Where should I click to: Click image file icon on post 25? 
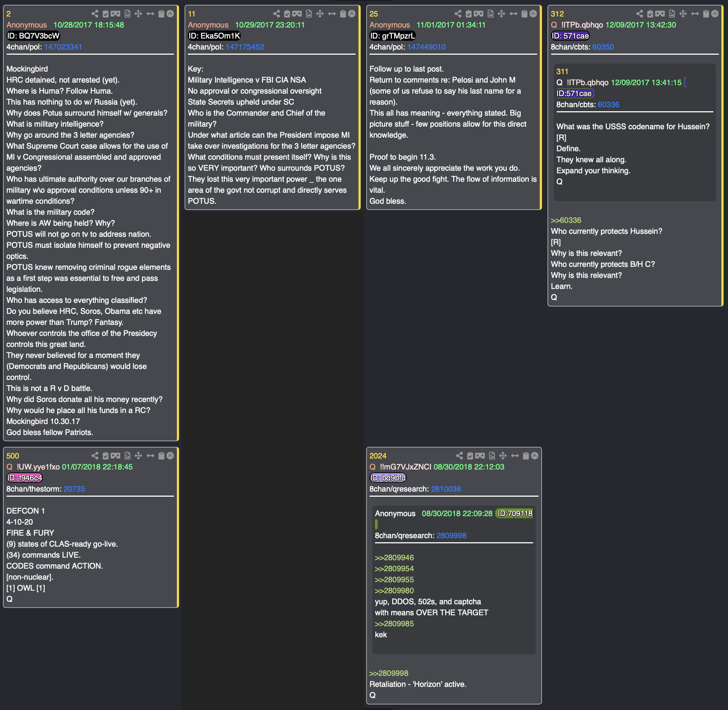coord(491,14)
